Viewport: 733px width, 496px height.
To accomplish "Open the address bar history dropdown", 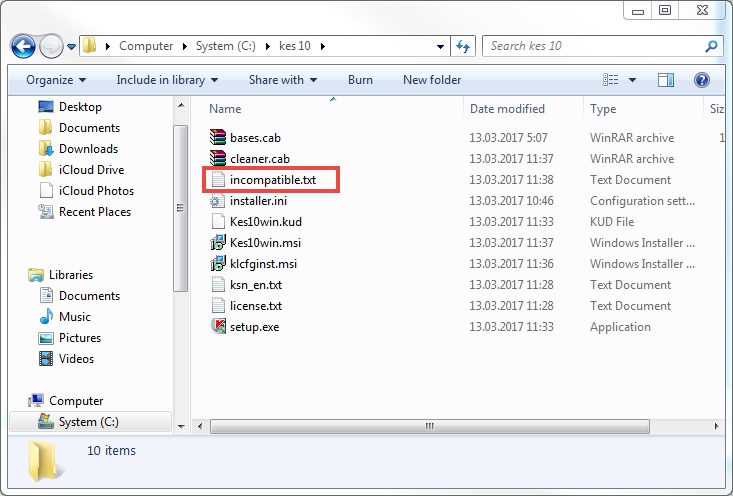I will pyautogui.click(x=440, y=46).
